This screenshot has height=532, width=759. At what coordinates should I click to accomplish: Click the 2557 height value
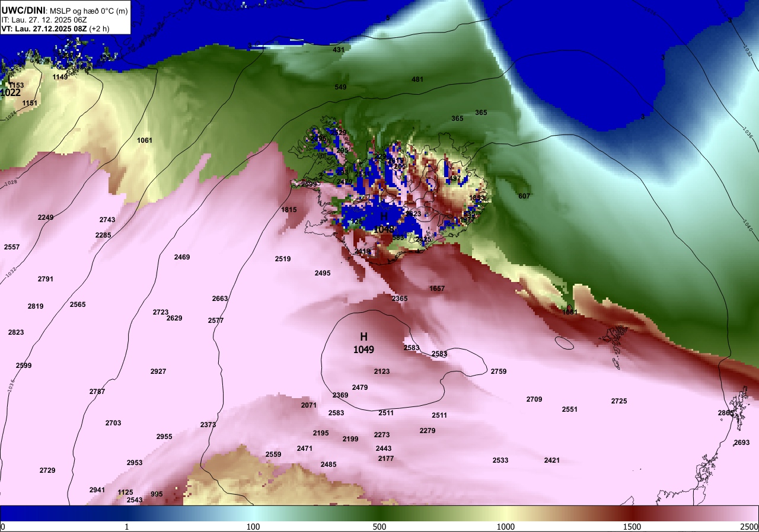tap(12, 247)
